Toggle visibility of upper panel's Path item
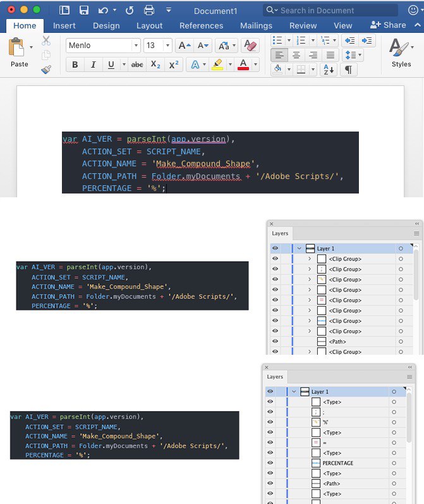The width and height of the screenshot is (424, 504). (275, 341)
